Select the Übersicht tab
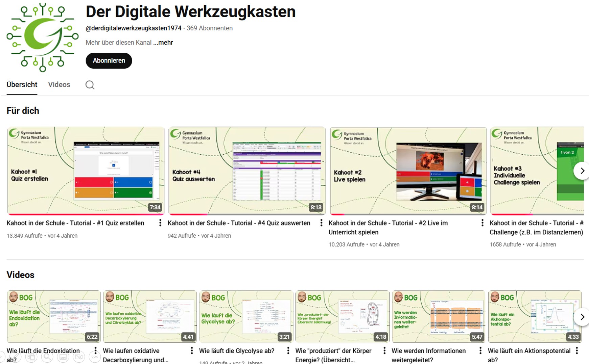Screen dimensions: 589x364 (x=22, y=85)
